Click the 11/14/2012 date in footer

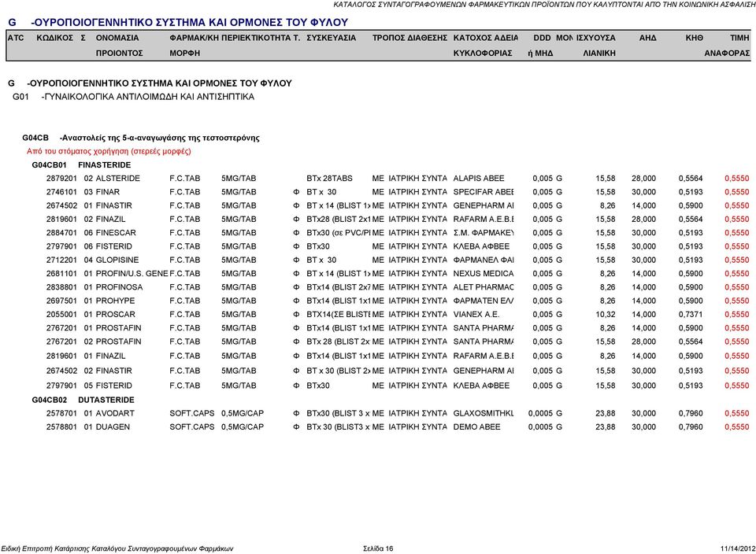[738, 548]
